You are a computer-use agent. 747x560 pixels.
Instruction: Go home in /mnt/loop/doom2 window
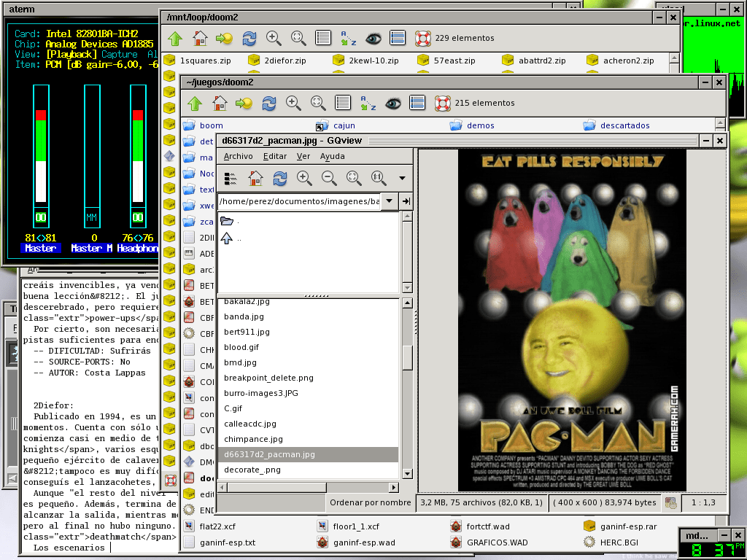(200, 38)
